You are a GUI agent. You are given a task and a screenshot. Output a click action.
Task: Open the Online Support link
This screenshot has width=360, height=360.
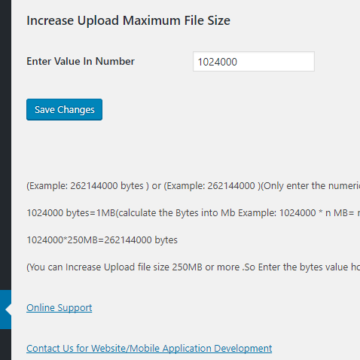tap(59, 308)
